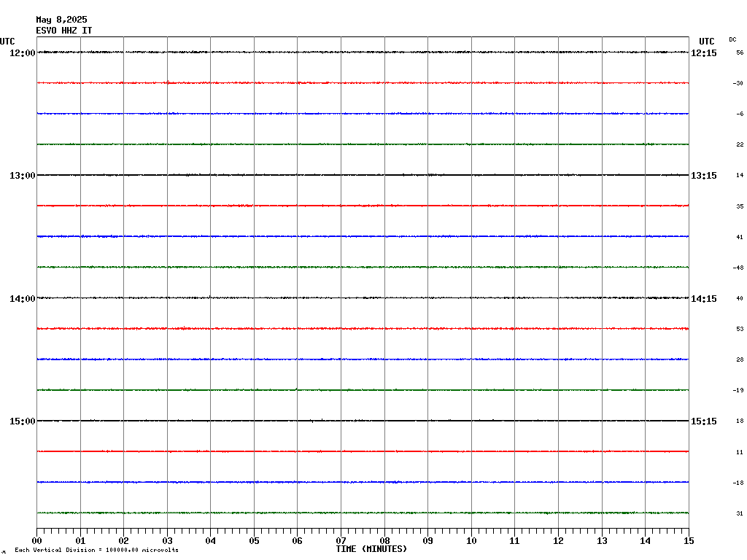Screen dimensions: 747x560
Task: Click minute label 12 on the time axis
Action: (x=558, y=541)
